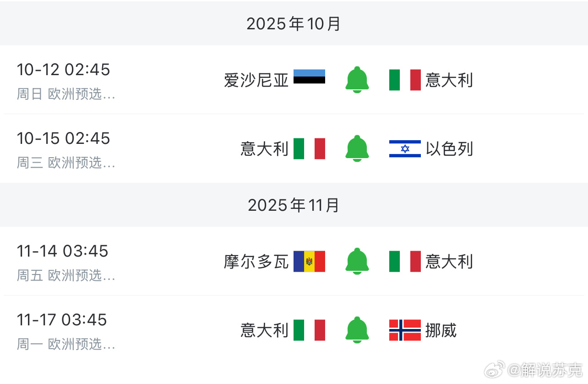Click Italy flag in the 11-17 match row
The height and width of the screenshot is (384, 588).
(309, 330)
